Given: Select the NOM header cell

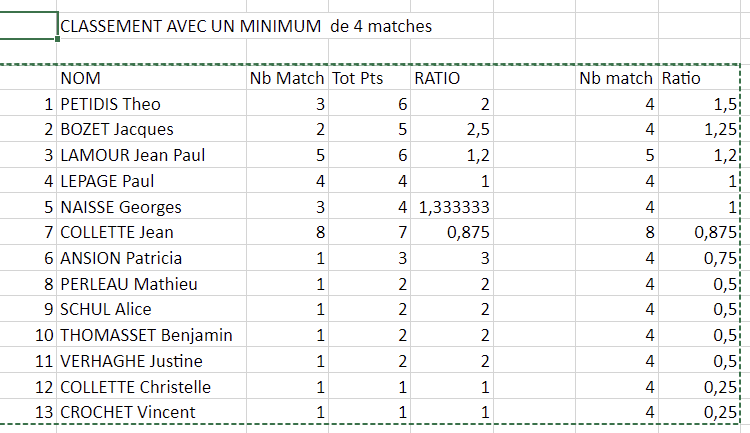Looking at the screenshot, I should 81,78.
